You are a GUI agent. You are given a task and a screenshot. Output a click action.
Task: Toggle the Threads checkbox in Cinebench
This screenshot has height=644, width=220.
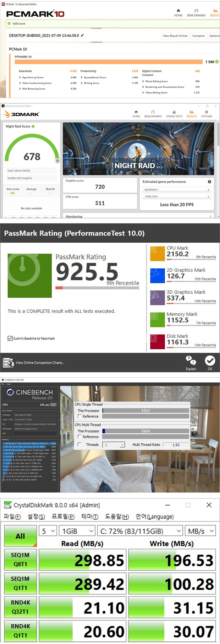pos(80,444)
